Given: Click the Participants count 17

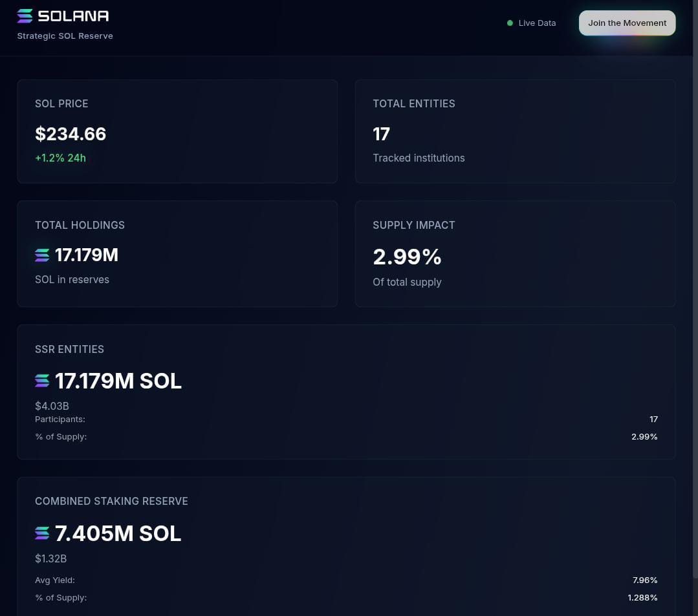Looking at the screenshot, I should [x=653, y=420].
